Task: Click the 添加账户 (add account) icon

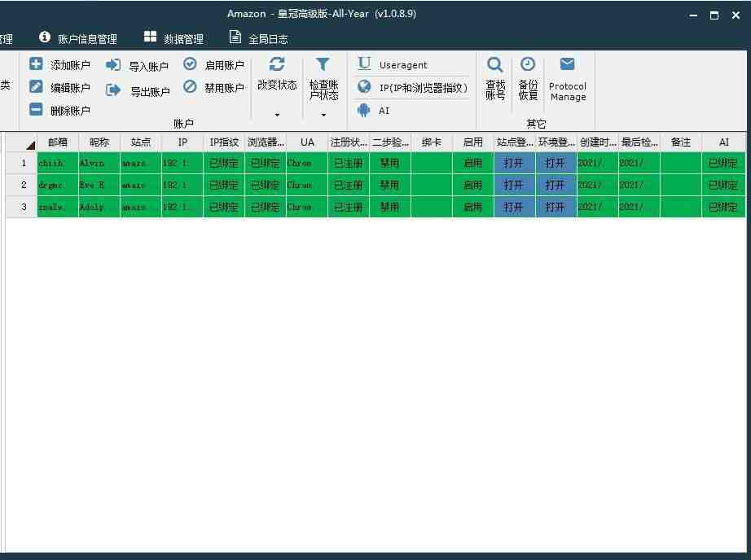Action: point(37,64)
